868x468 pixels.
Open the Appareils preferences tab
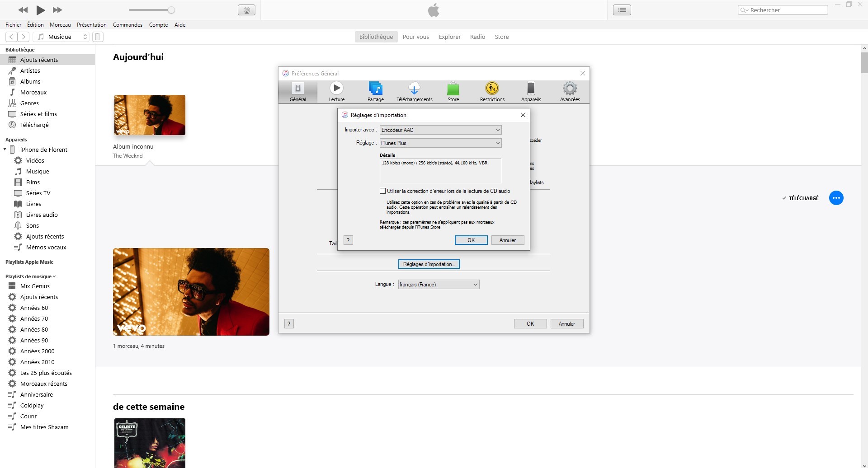[531, 92]
